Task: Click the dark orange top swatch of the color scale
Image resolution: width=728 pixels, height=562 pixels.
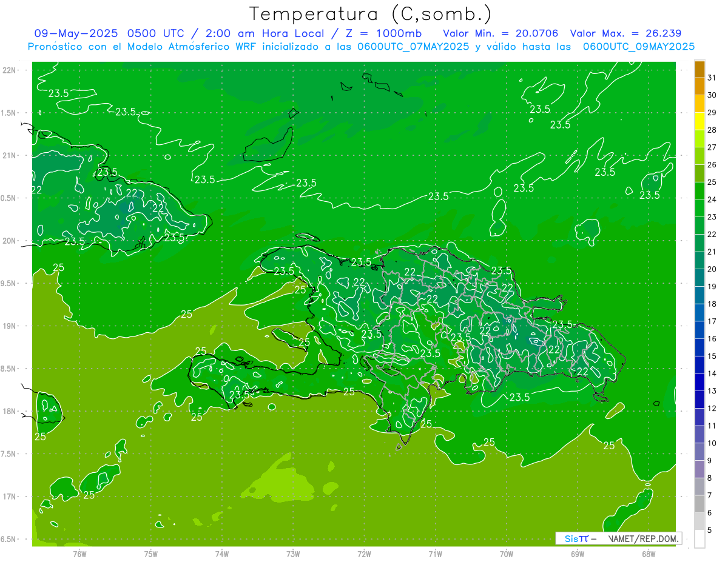Action: (699, 70)
